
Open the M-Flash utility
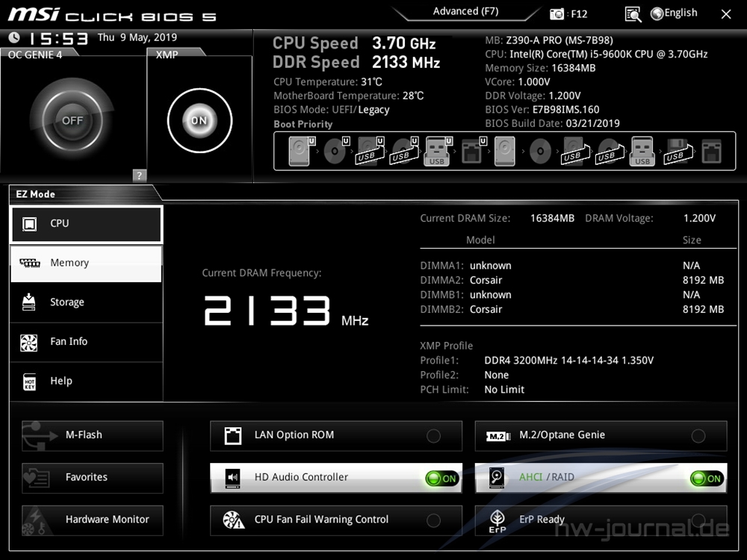click(93, 436)
